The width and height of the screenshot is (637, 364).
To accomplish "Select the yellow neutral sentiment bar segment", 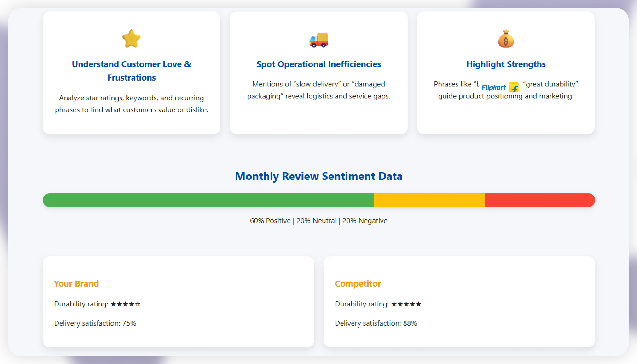I will (x=429, y=200).
